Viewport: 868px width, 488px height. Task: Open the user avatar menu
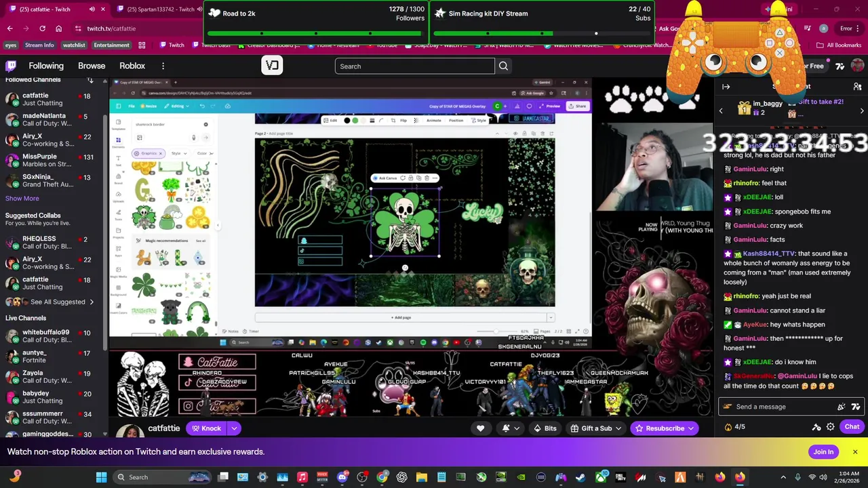858,66
